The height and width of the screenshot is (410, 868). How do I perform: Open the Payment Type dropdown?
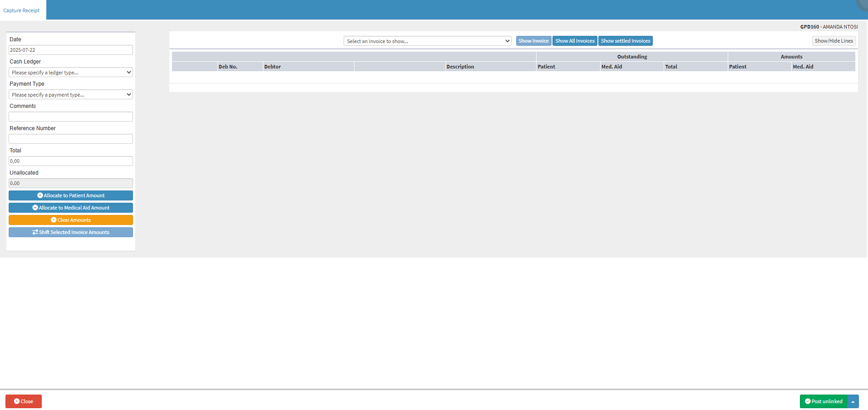71,94
